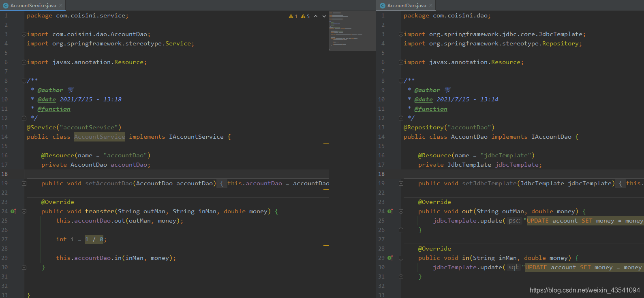This screenshot has height=298, width=644.
Task: Click the @author tag in AccountDao Javadoc
Action: pos(427,90)
